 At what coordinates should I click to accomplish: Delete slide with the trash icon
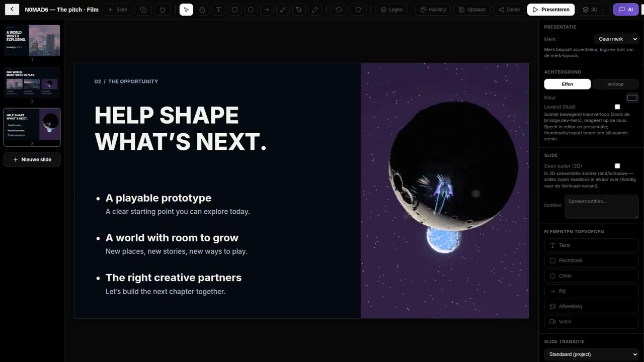coord(162,10)
